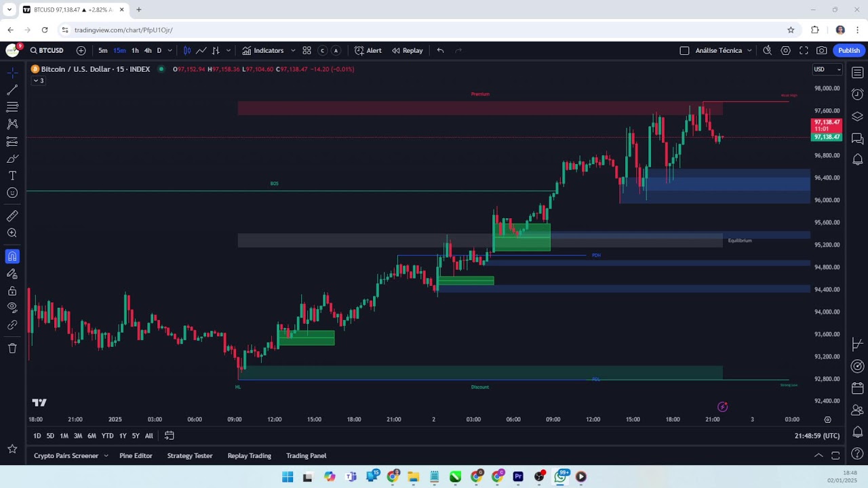
Task: Switch to the Strategy Tester tab
Action: (189, 455)
